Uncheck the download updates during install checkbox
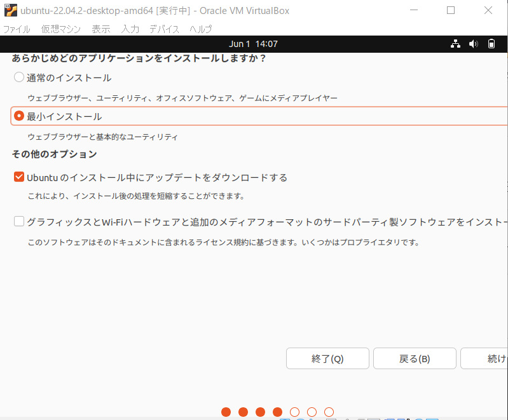Screen dimensions: 508x420 19,177
